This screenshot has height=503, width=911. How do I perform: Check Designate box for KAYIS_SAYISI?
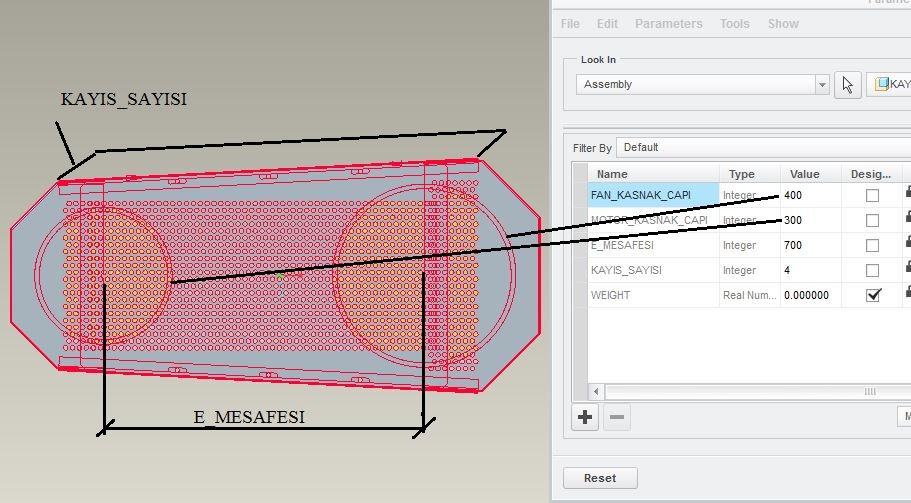tap(872, 271)
